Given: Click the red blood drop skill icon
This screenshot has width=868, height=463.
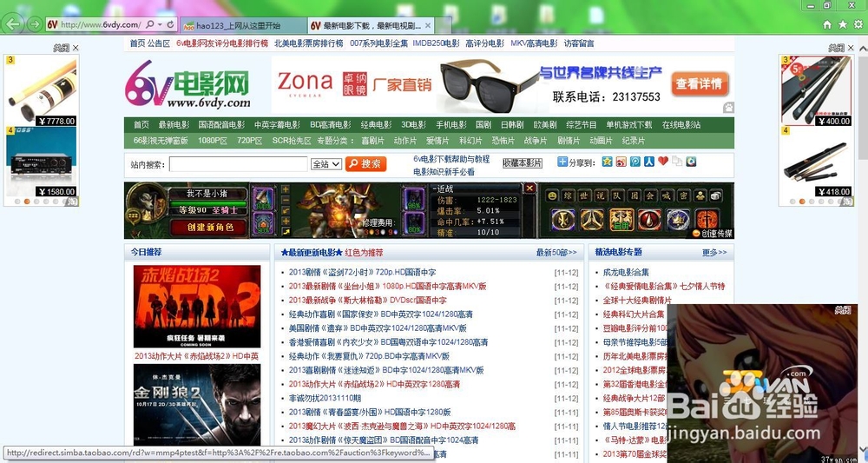Looking at the screenshot, I should tap(650, 220).
